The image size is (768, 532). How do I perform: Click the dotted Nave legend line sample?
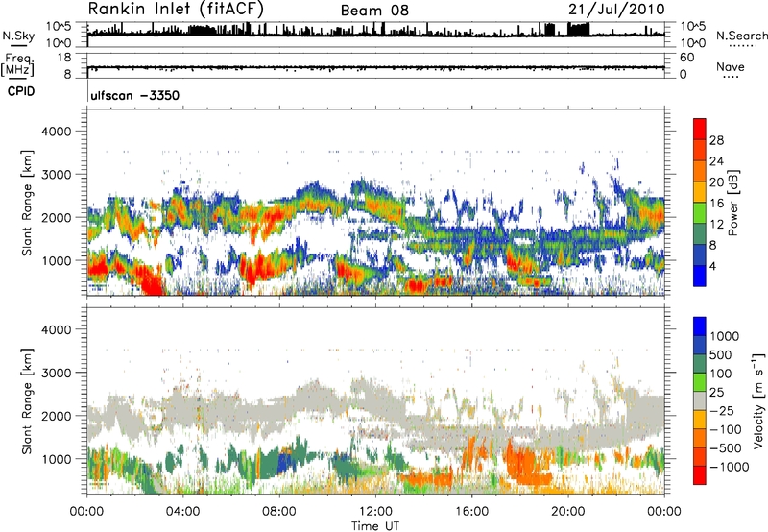[731, 77]
